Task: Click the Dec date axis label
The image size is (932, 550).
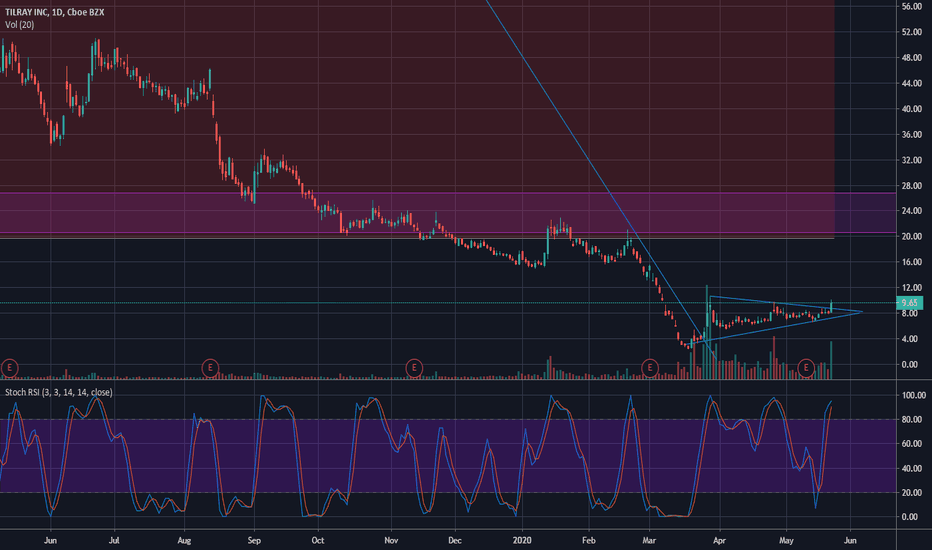Action: [455, 540]
